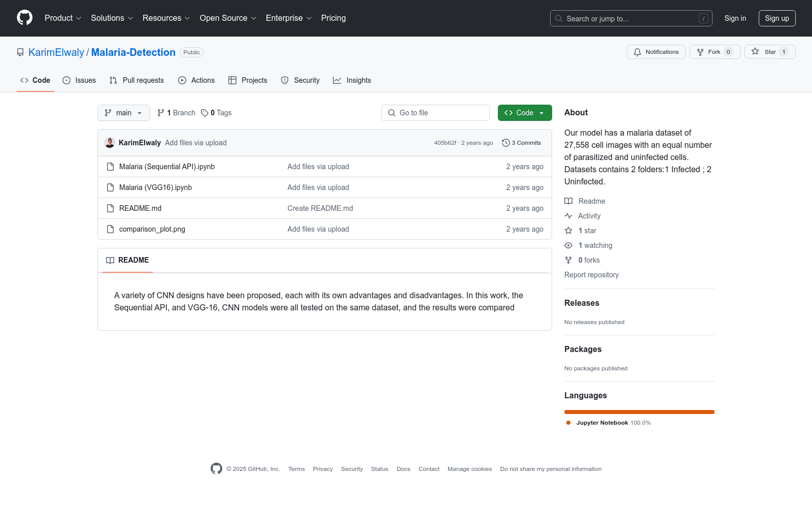
Task: Fork this repository
Action: pyautogui.click(x=715, y=52)
